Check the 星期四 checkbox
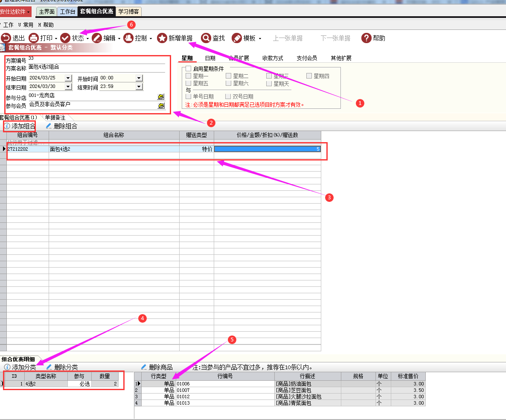This screenshot has height=420, width=506. [309, 76]
